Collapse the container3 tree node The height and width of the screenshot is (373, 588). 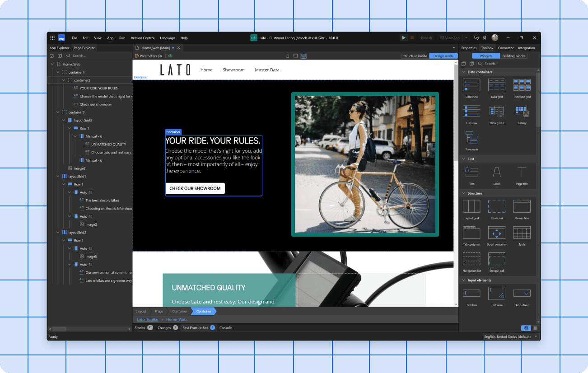(58, 112)
